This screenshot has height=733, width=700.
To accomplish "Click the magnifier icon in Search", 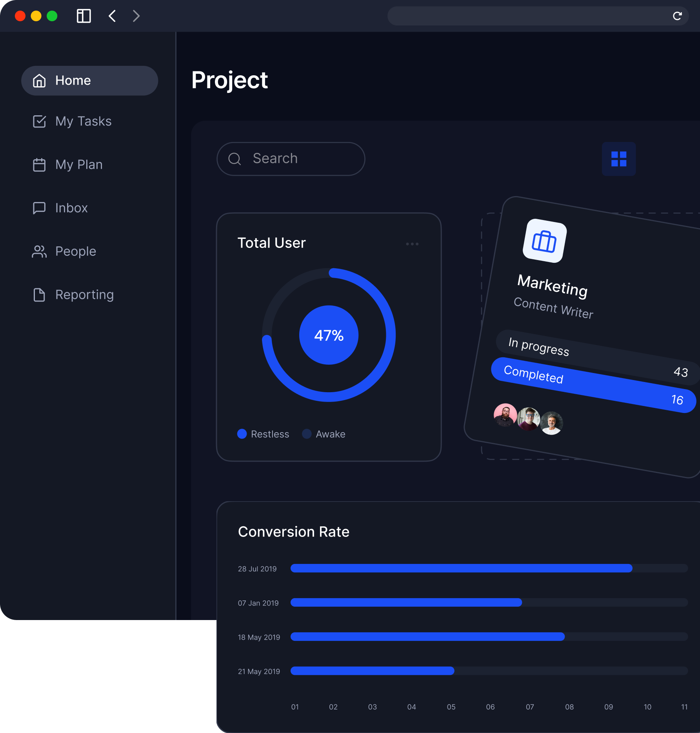I will point(235,159).
